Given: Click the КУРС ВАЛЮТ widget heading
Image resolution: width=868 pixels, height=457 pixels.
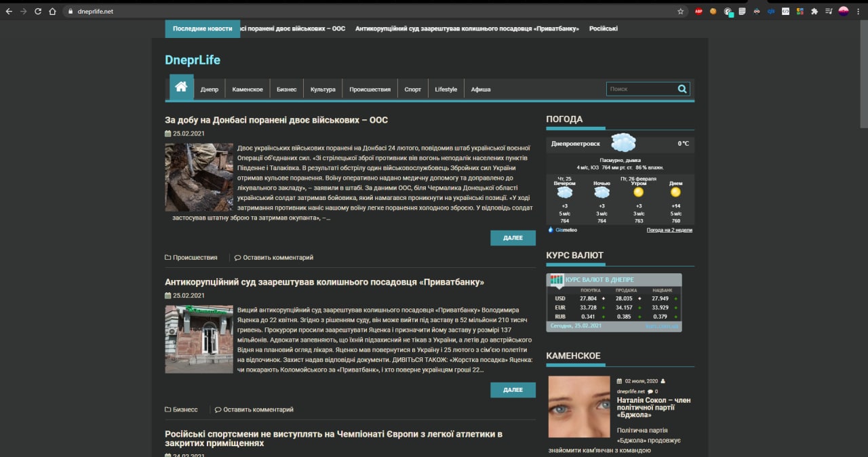Looking at the screenshot, I should click(x=574, y=256).
